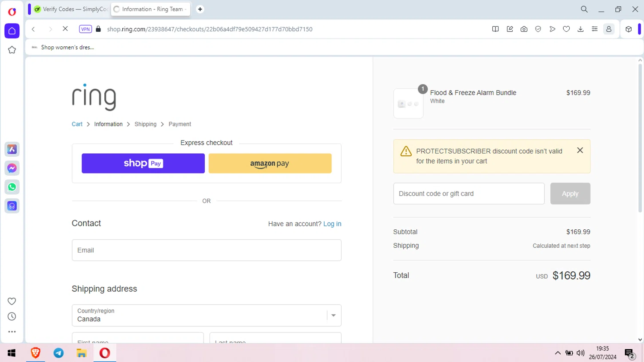
Task: Open downloads arrow icon
Action: 580,29
